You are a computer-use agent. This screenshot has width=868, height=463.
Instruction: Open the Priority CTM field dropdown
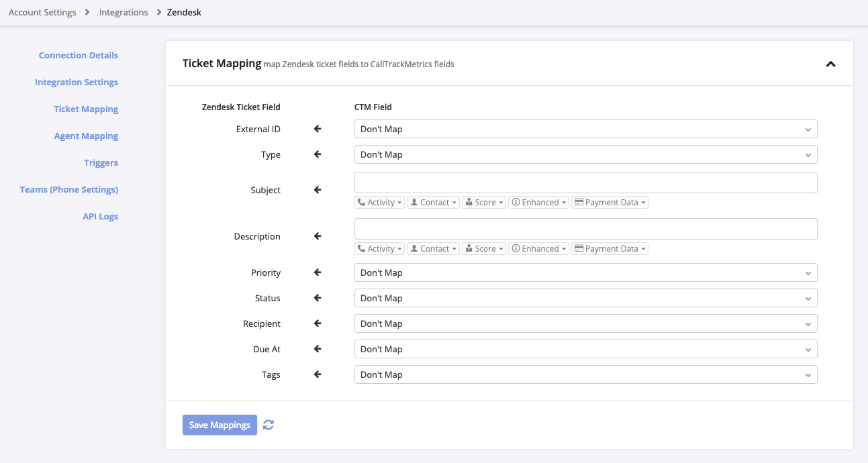click(x=585, y=272)
